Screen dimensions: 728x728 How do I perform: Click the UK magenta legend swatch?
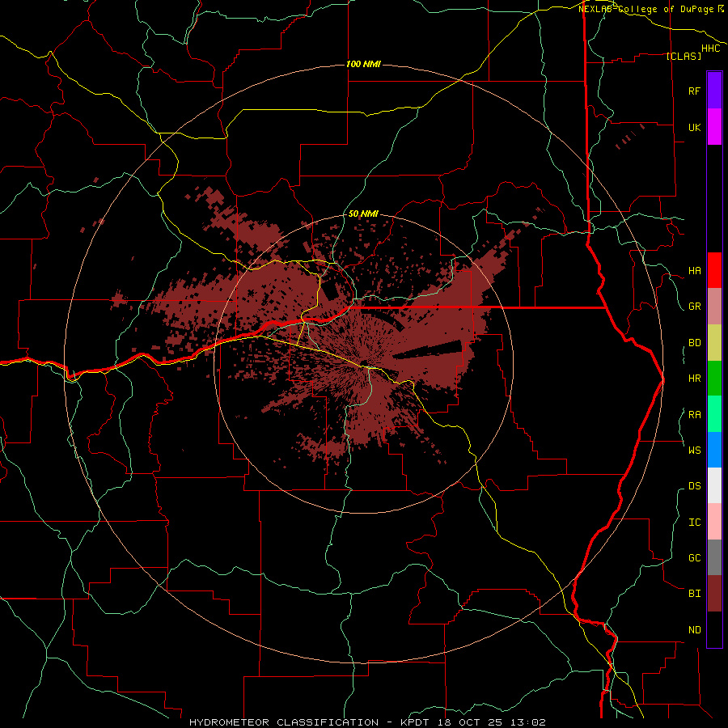(x=714, y=127)
